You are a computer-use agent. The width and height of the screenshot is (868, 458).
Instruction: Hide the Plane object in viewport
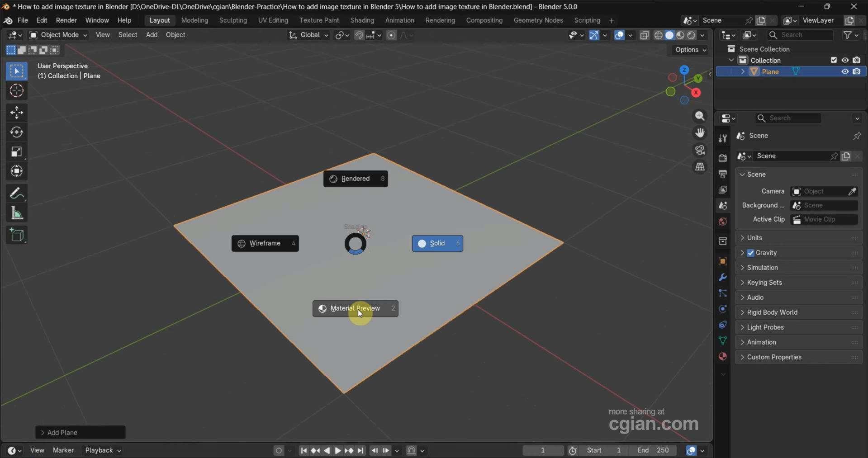(x=845, y=71)
